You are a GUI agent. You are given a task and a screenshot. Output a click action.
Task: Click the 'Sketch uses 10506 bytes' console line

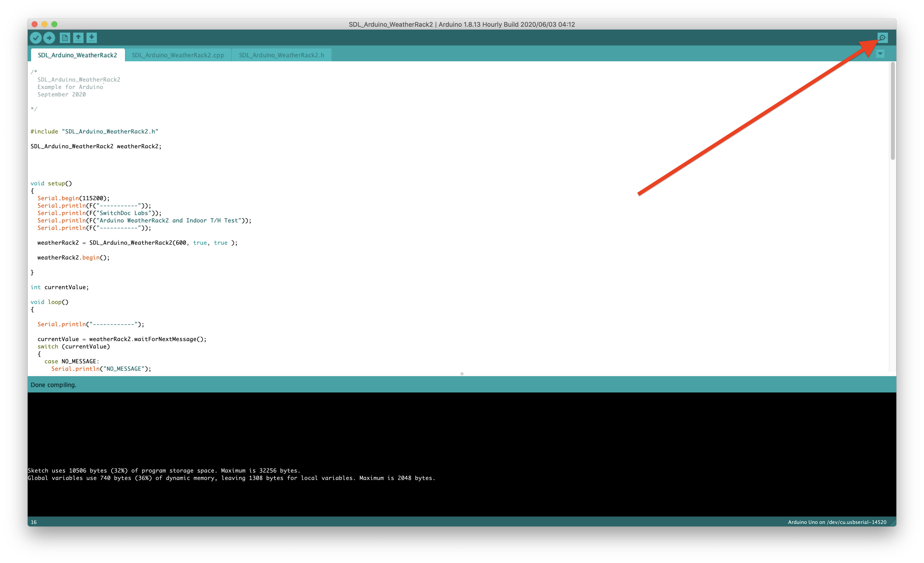tap(164, 470)
